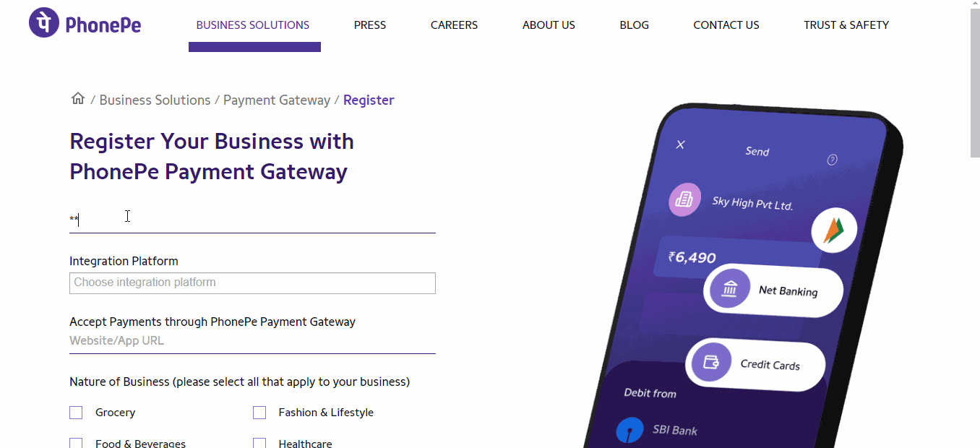This screenshot has height=448, width=980.
Task: Select the Sky High Pvt Ltd avatar icon
Action: click(x=684, y=199)
